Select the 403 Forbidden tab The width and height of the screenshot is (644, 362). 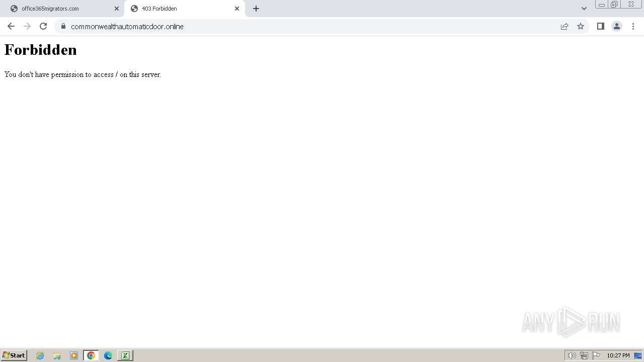coord(185,9)
